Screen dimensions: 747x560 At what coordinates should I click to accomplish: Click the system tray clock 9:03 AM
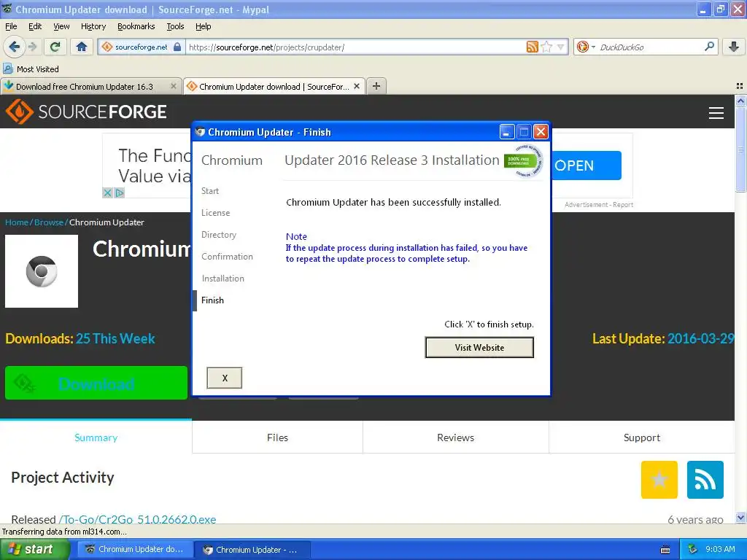point(720,549)
